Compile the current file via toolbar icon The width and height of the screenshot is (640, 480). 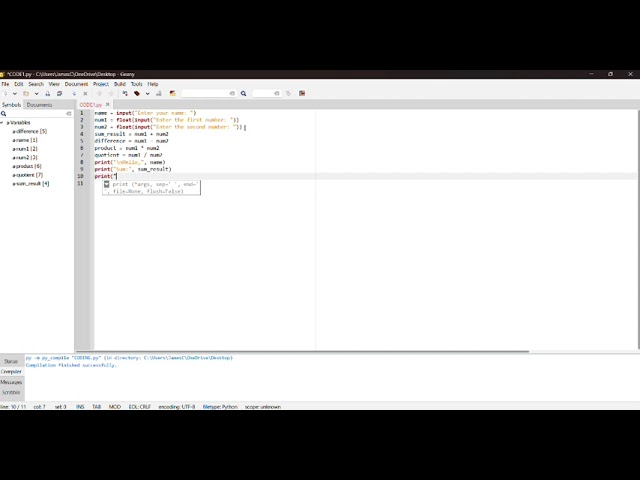point(125,93)
